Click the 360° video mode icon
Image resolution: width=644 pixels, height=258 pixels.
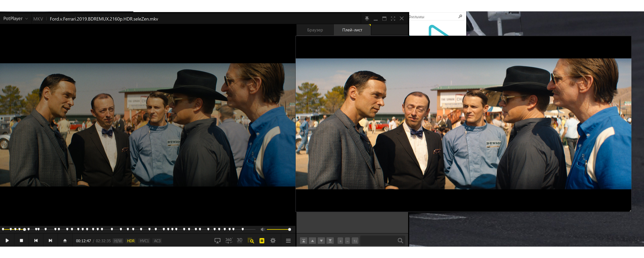[x=229, y=240]
